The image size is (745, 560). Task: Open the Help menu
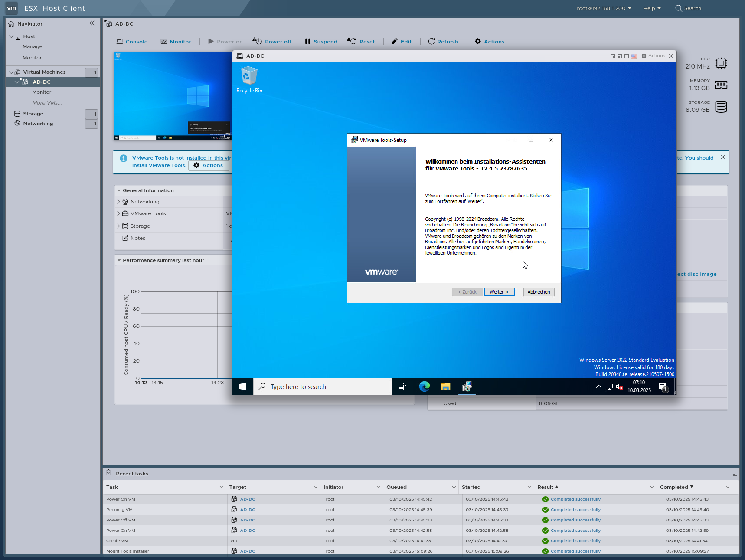(651, 8)
